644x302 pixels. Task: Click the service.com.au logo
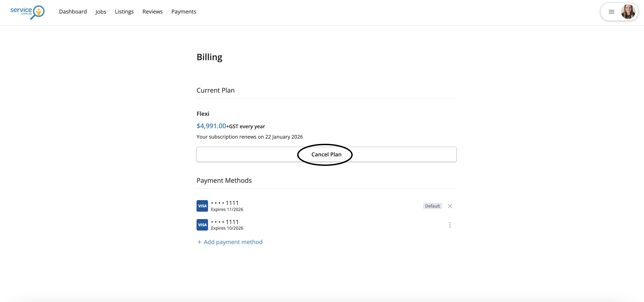point(27,12)
